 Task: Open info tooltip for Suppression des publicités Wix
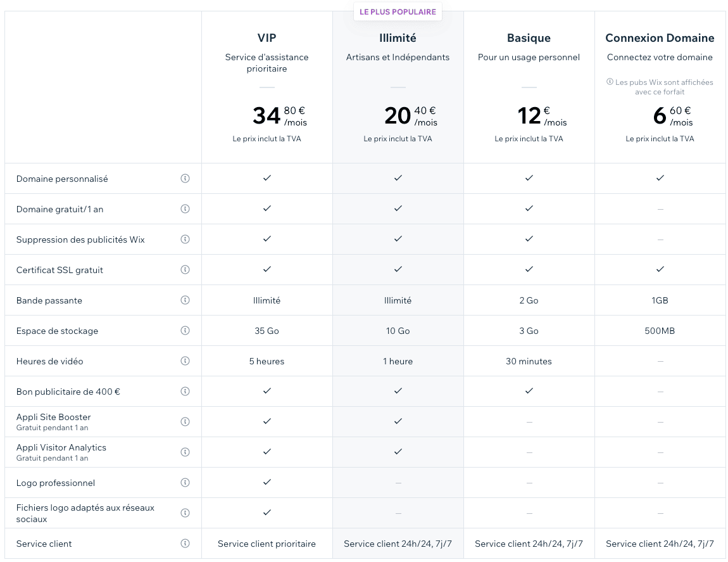(x=185, y=239)
